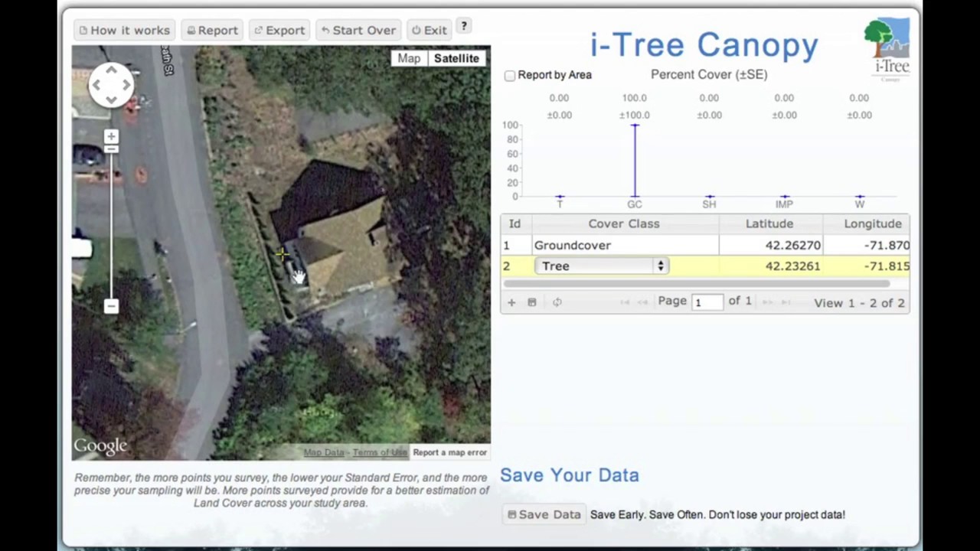Screen dimensions: 980x551
Task: Go to previous page in pager
Action: (643, 302)
